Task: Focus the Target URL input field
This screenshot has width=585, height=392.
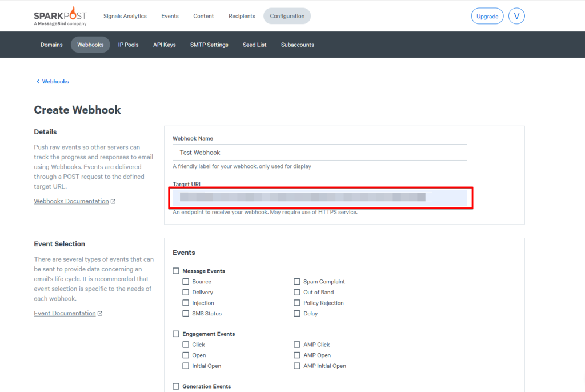Action: click(x=319, y=198)
